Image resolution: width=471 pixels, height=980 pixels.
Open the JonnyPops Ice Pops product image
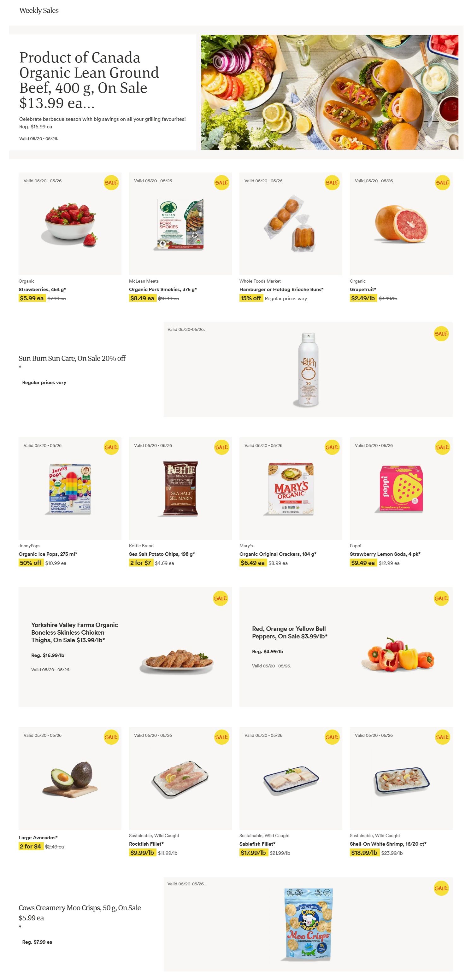[70, 489]
